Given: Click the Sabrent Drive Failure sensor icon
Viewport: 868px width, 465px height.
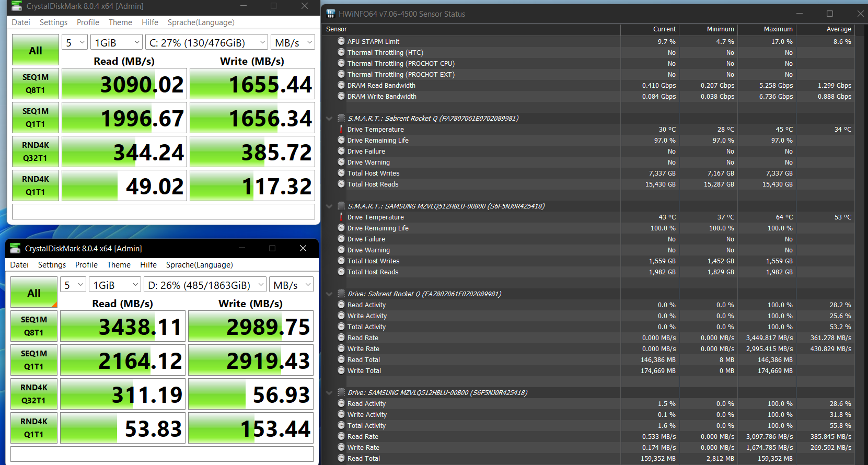Looking at the screenshot, I should pyautogui.click(x=341, y=151).
